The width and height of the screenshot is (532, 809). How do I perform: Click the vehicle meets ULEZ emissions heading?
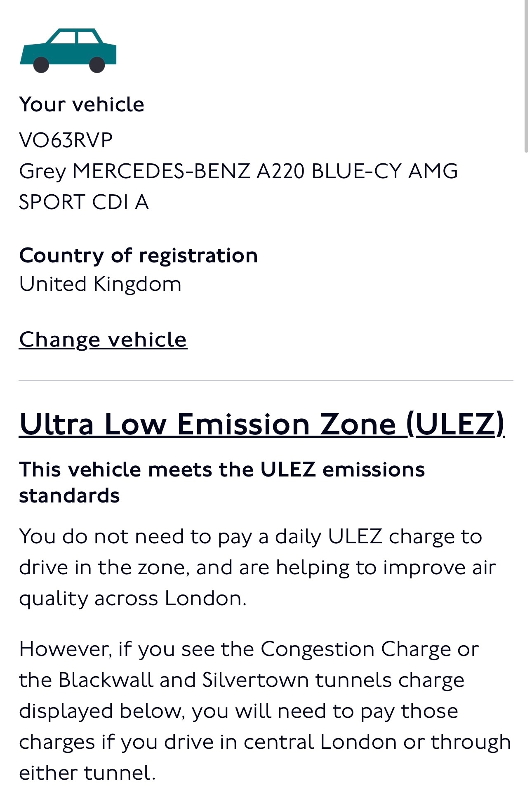click(x=222, y=469)
